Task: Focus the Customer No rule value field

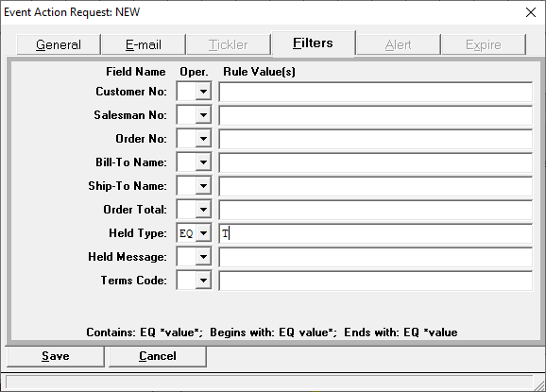Action: [x=376, y=92]
